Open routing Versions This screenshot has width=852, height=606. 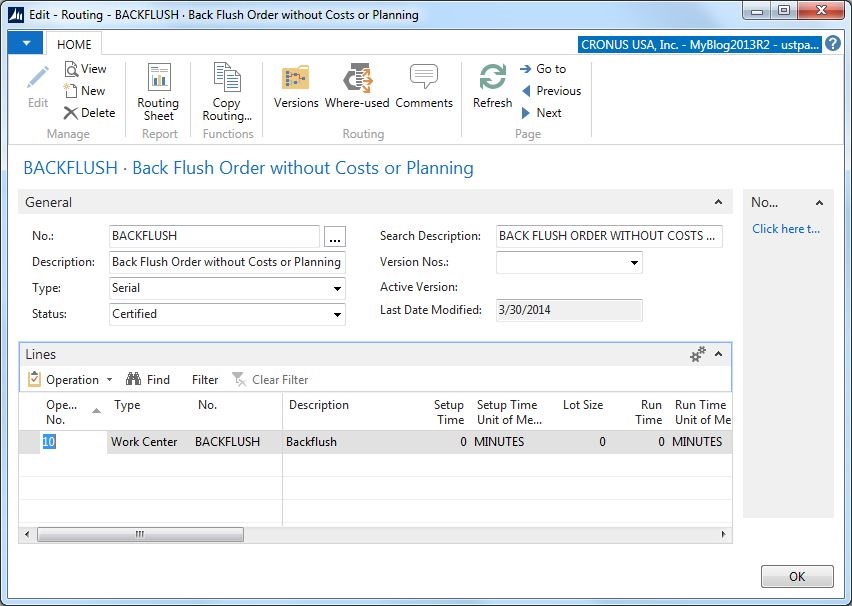coord(296,86)
